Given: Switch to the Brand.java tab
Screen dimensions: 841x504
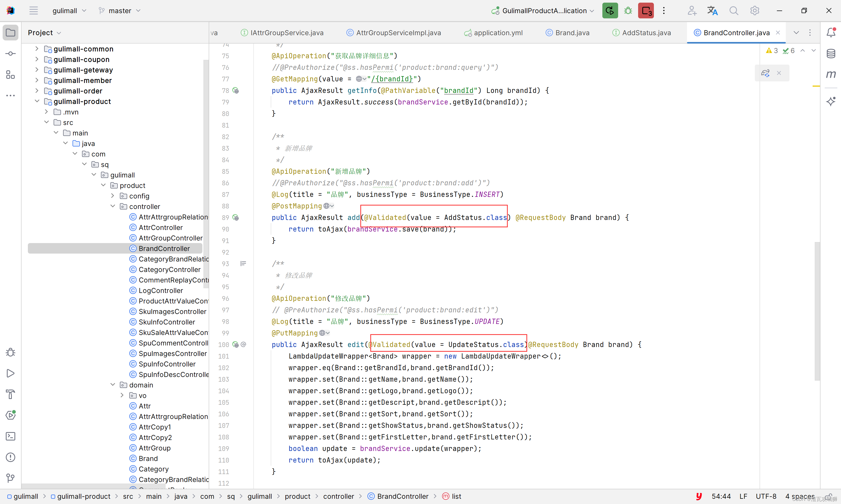Looking at the screenshot, I should click(572, 33).
